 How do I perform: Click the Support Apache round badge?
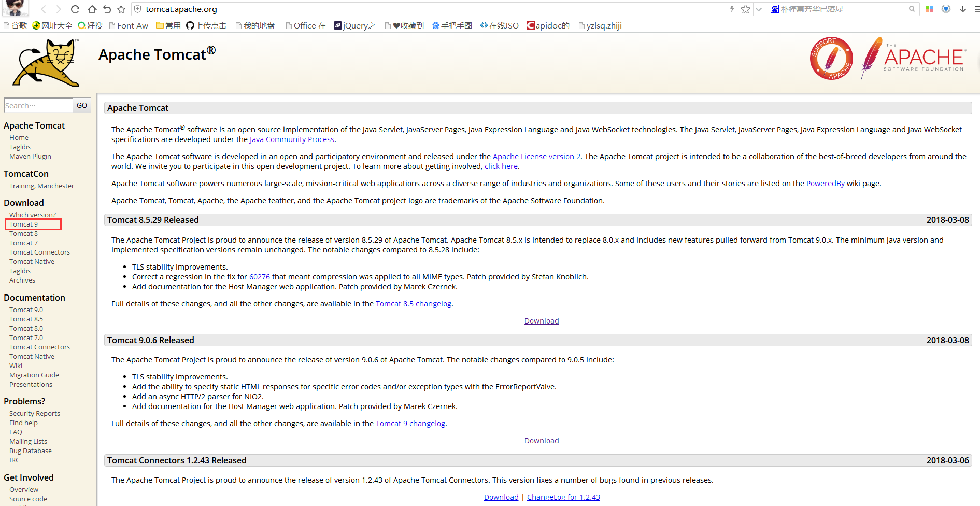(x=831, y=58)
